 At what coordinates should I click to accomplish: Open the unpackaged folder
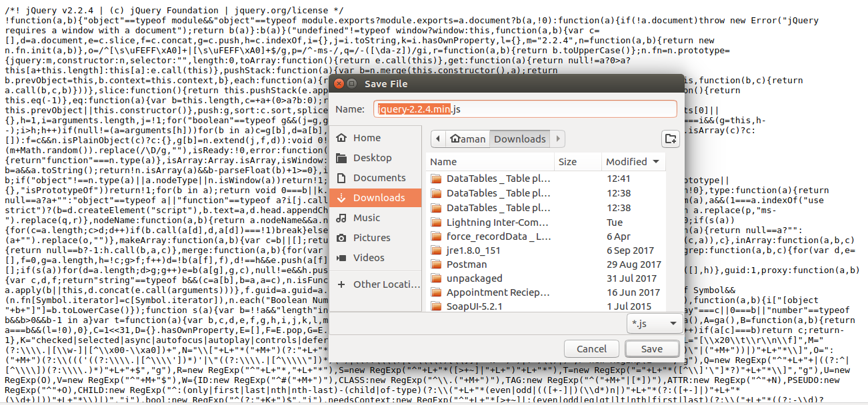pyautogui.click(x=474, y=278)
